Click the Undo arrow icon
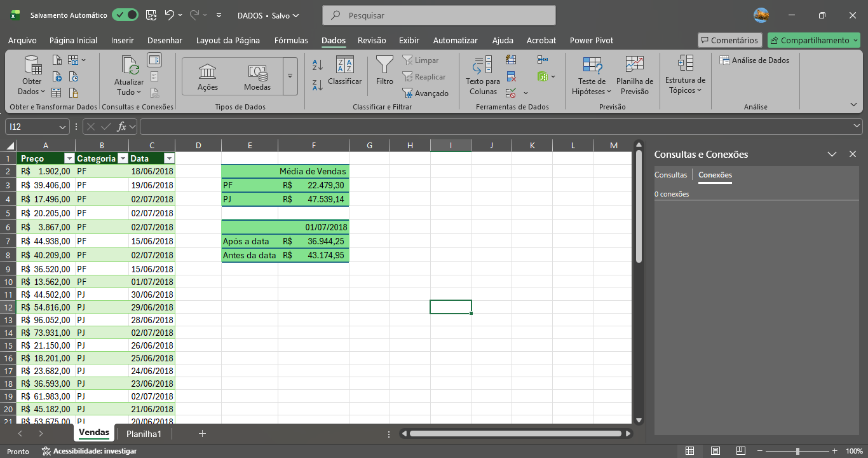This screenshot has width=868, height=458. tap(169, 15)
